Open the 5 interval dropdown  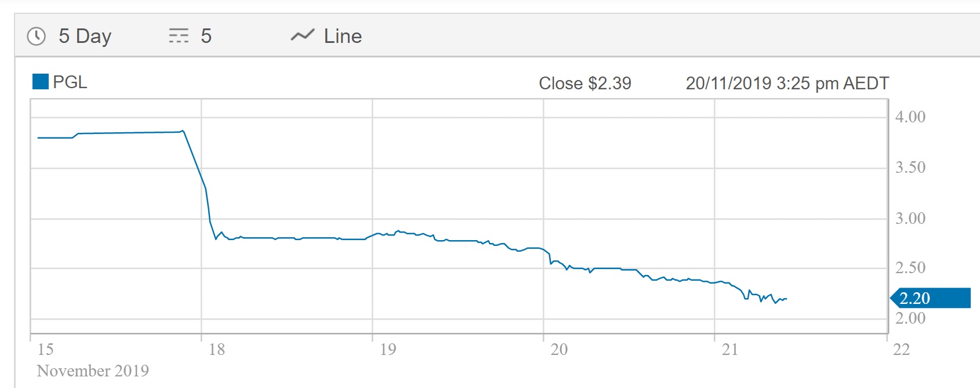[206, 36]
